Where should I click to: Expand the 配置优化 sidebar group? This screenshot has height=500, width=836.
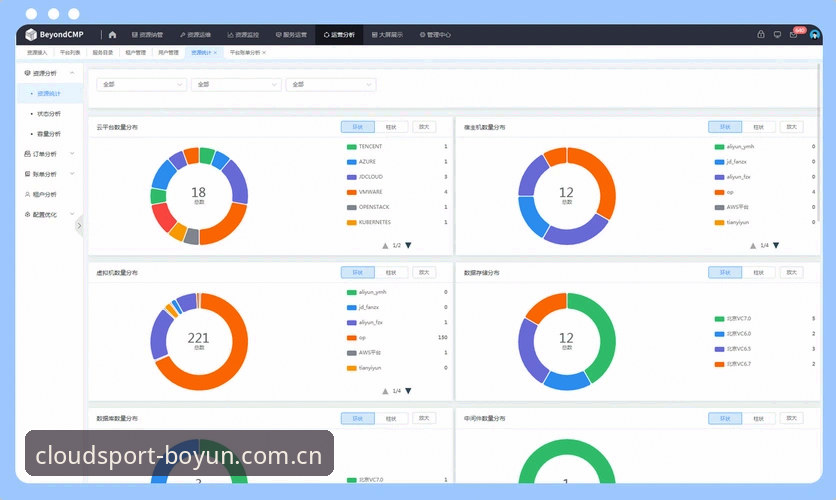pos(50,215)
